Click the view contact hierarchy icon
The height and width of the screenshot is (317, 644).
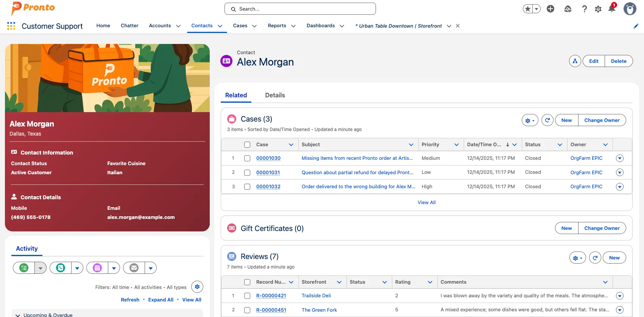575,61
